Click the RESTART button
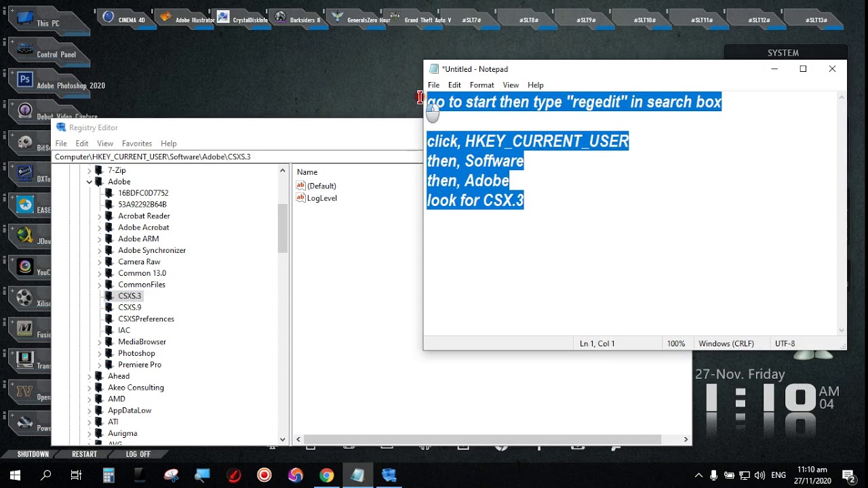The height and width of the screenshot is (488, 868). [84, 454]
